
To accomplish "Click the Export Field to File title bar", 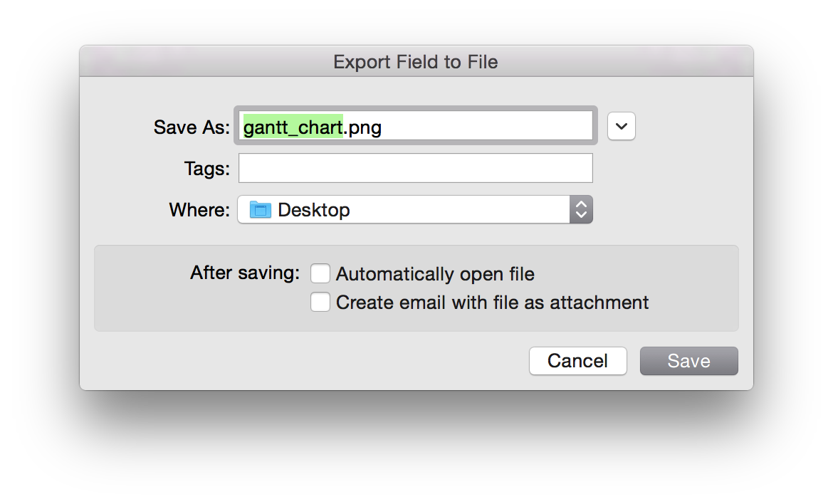I will [x=416, y=62].
